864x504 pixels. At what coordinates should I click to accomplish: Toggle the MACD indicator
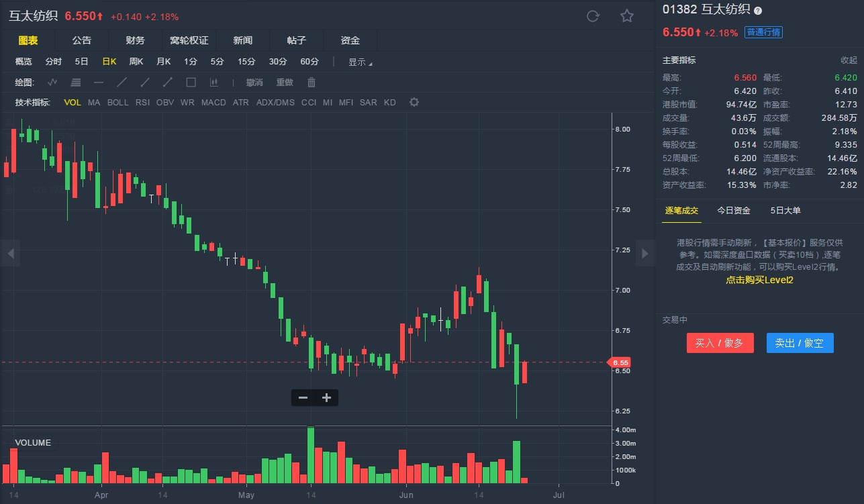213,103
